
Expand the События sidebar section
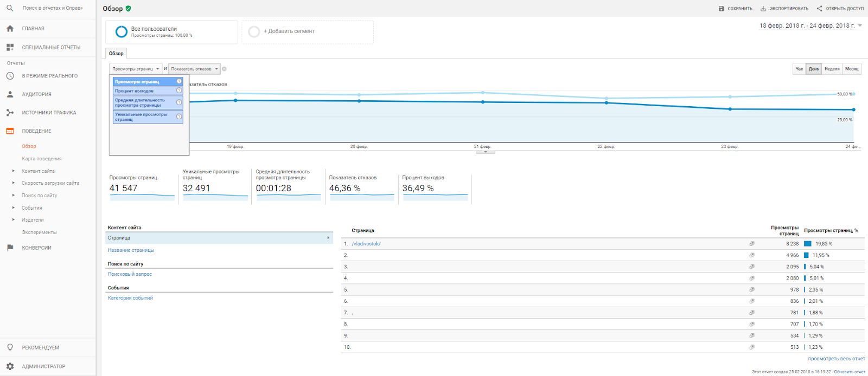[14, 208]
